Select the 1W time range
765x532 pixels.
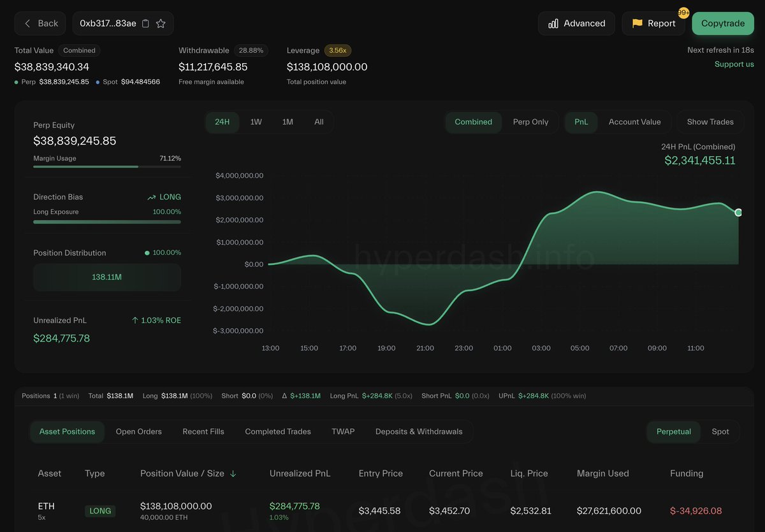tap(256, 122)
